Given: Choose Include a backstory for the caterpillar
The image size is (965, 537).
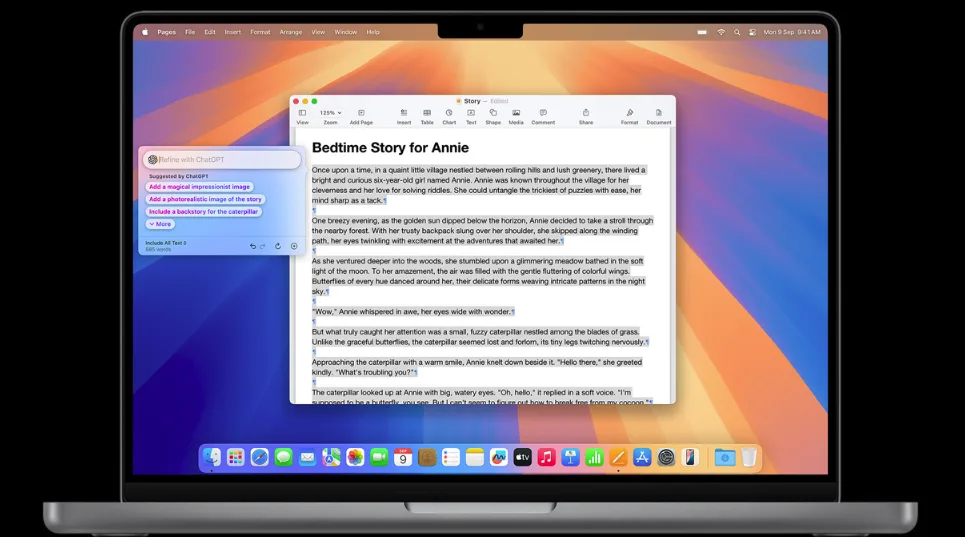Looking at the screenshot, I should (x=203, y=212).
